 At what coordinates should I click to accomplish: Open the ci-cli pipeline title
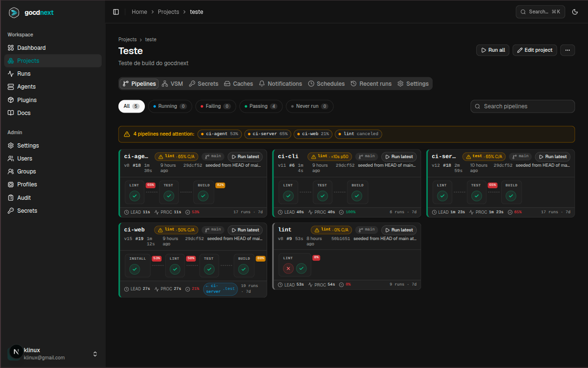pos(288,157)
